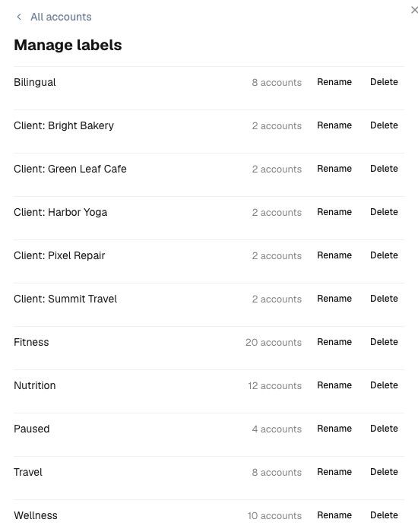Select the Fitness label name
The height and width of the screenshot is (532, 418).
31,342
